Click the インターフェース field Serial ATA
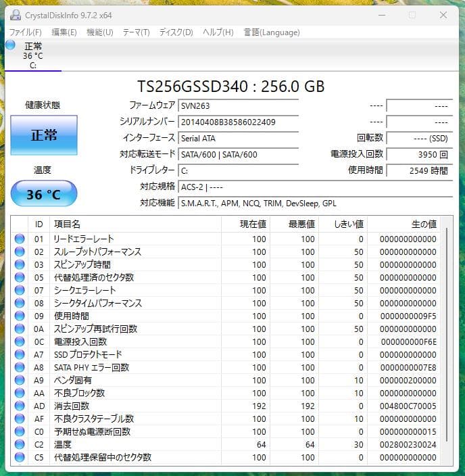465x476 pixels. click(239, 139)
